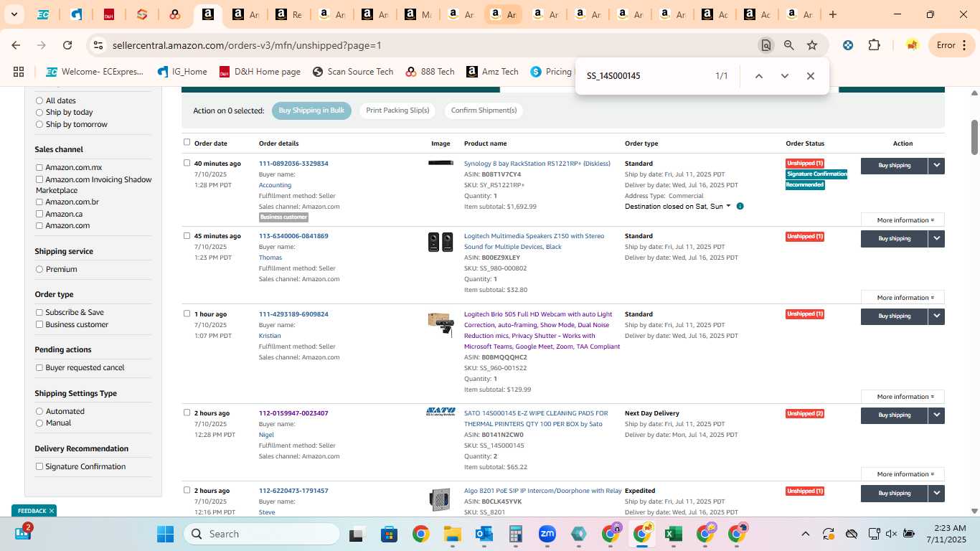980x551 pixels.
Task: Click Print Packing Slip(s) button
Action: tap(397, 110)
